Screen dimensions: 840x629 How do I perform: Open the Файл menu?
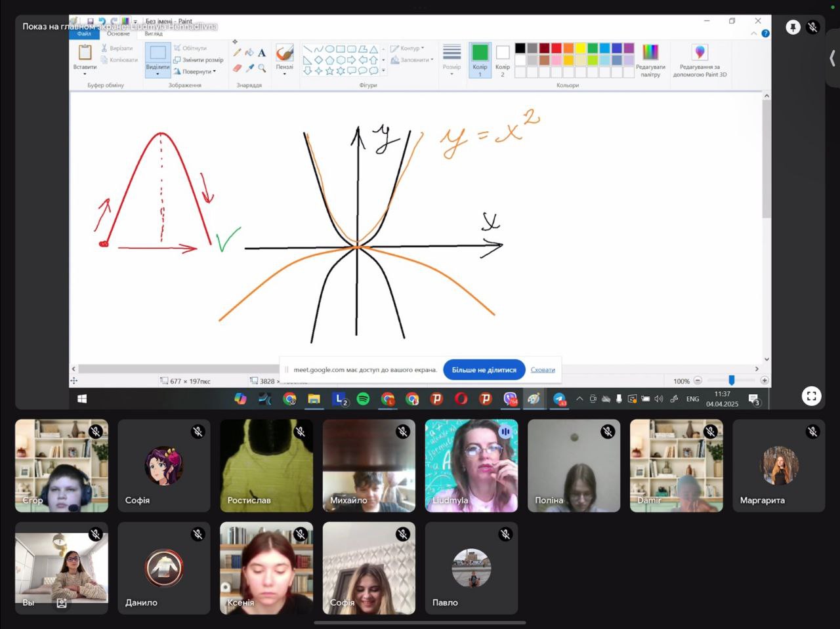pyautogui.click(x=84, y=33)
